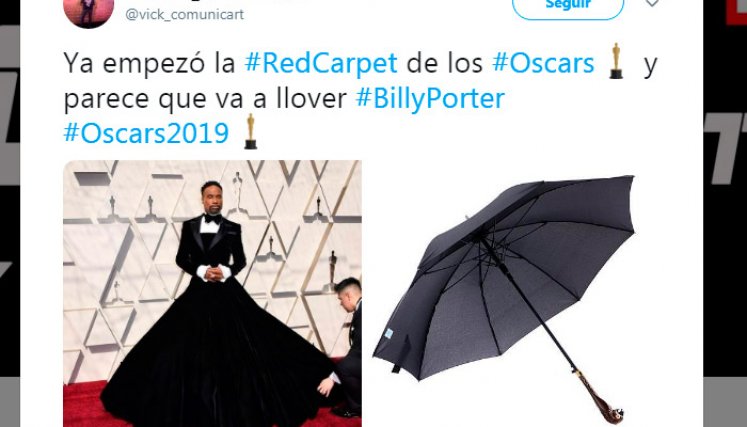The image size is (747, 427).
Task: Click the tweet text 'parece que va a llover'
Action: (x=205, y=99)
